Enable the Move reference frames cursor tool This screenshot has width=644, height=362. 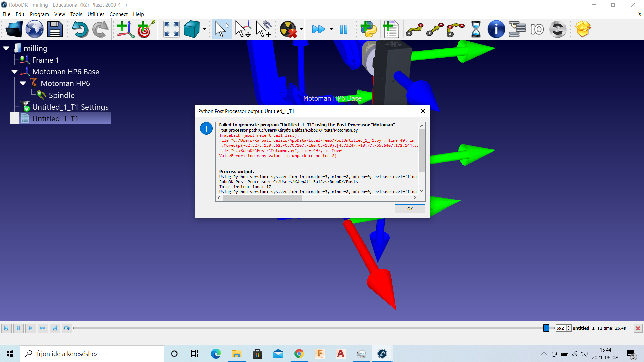243,29
